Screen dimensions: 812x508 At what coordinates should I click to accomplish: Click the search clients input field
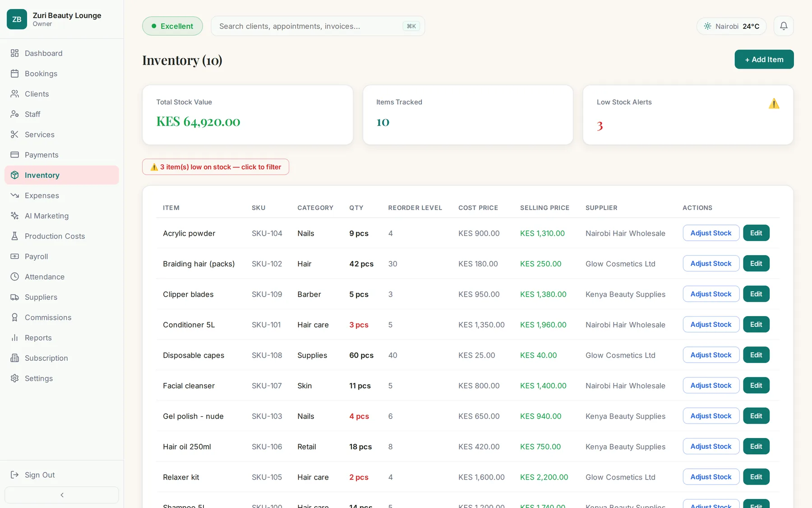(x=318, y=26)
